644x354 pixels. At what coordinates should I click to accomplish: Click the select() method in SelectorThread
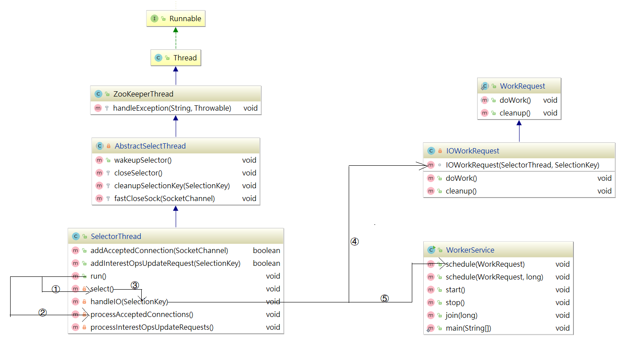pos(102,289)
